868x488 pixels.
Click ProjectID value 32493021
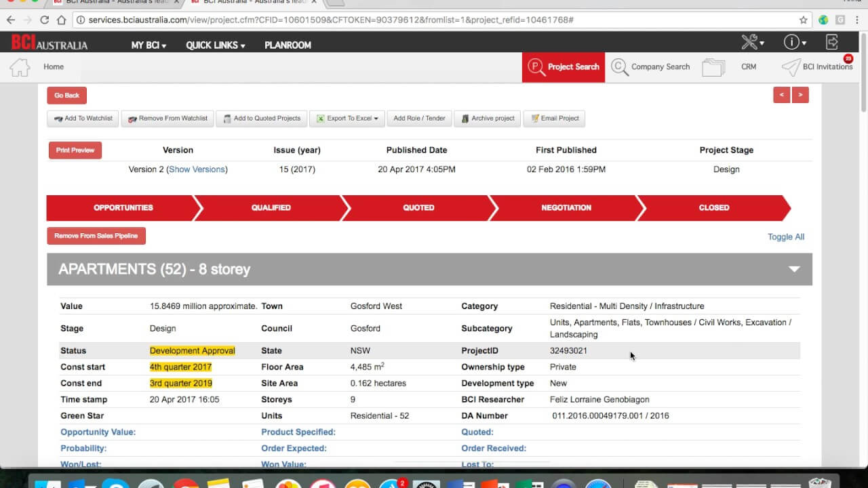click(568, 350)
